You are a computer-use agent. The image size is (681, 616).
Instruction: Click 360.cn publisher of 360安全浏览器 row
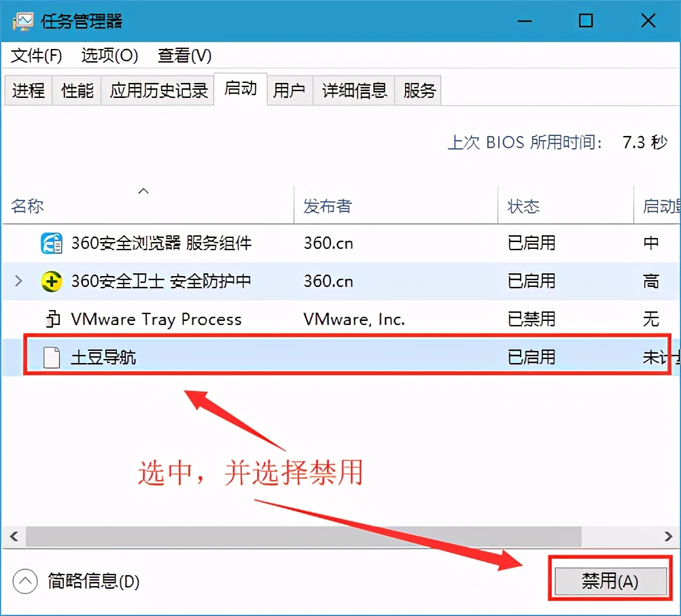pyautogui.click(x=328, y=243)
